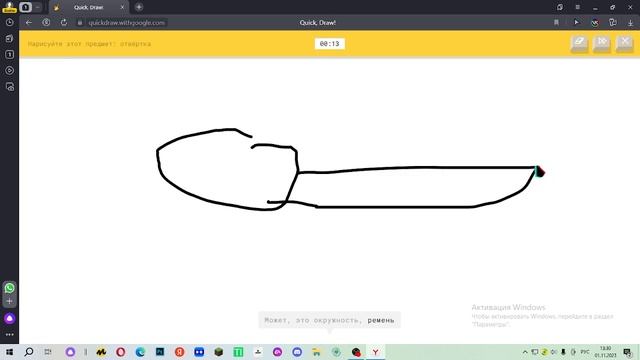Open the extensions panel icon

(x=613, y=22)
